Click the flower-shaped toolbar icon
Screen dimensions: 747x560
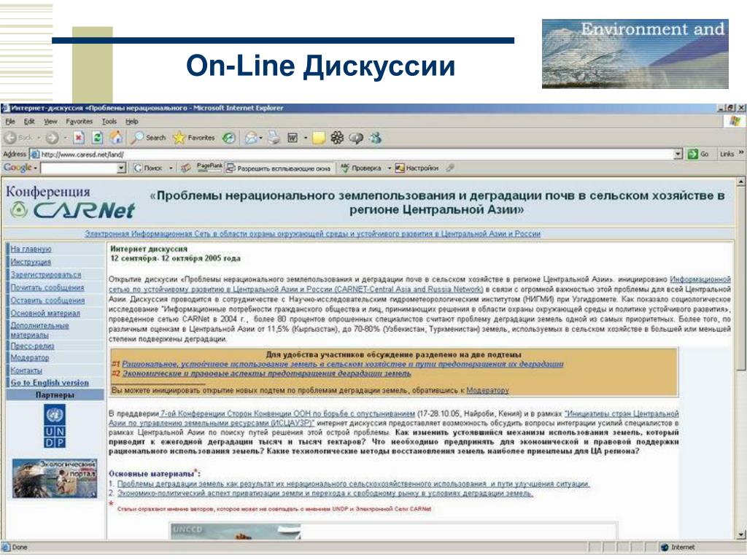[x=337, y=138]
